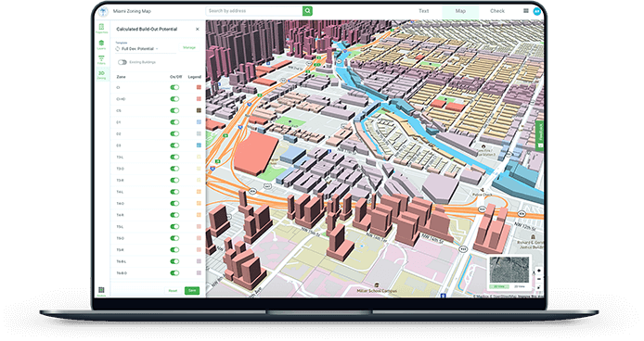Screen dimensions: 644x341
Task: Toggle the CI zone switch off
Action: click(175, 87)
